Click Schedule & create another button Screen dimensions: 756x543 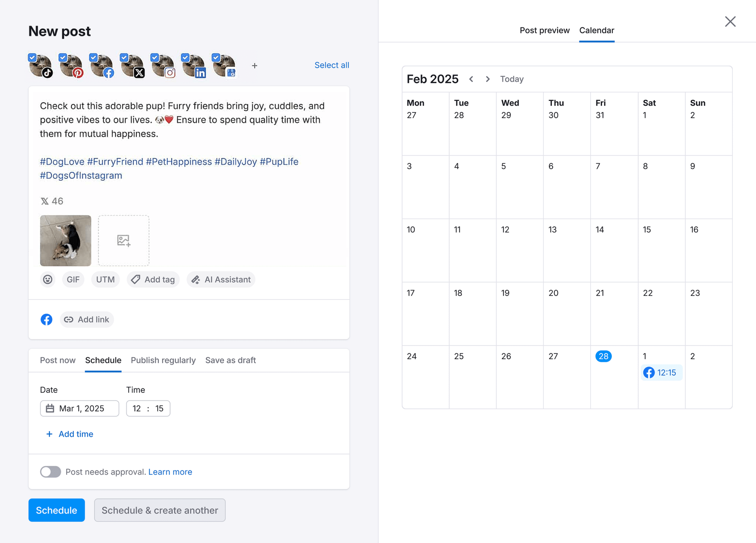[160, 510]
